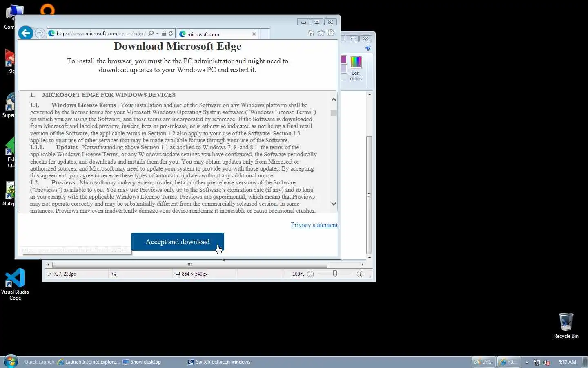This screenshot has height=368, width=588.
Task: Switch to the Untitled Paint taskbar button
Action: pyautogui.click(x=483, y=362)
